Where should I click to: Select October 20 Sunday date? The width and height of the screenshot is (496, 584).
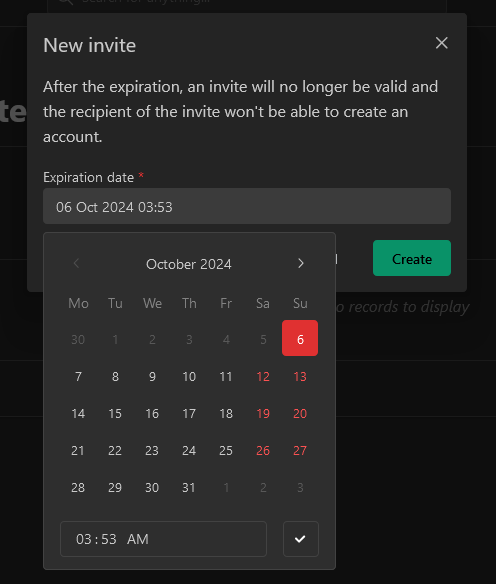[x=300, y=413]
